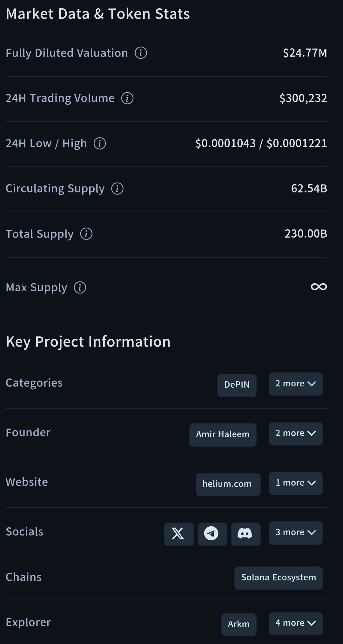Expand Website "1 more" dropdown
This screenshot has width=343, height=644.
coord(295,483)
